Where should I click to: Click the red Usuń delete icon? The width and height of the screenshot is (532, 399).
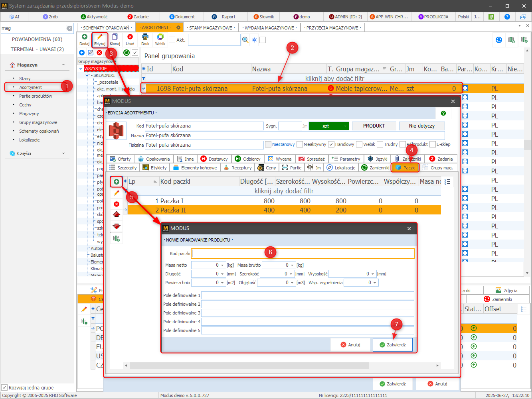[x=130, y=37]
